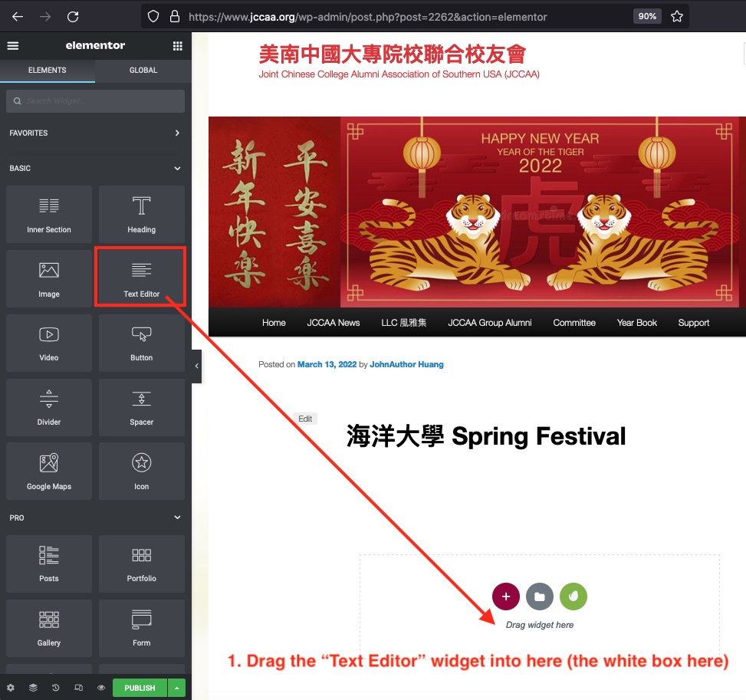View site security lock icon
Screen dimensions: 746x700
tap(175, 17)
